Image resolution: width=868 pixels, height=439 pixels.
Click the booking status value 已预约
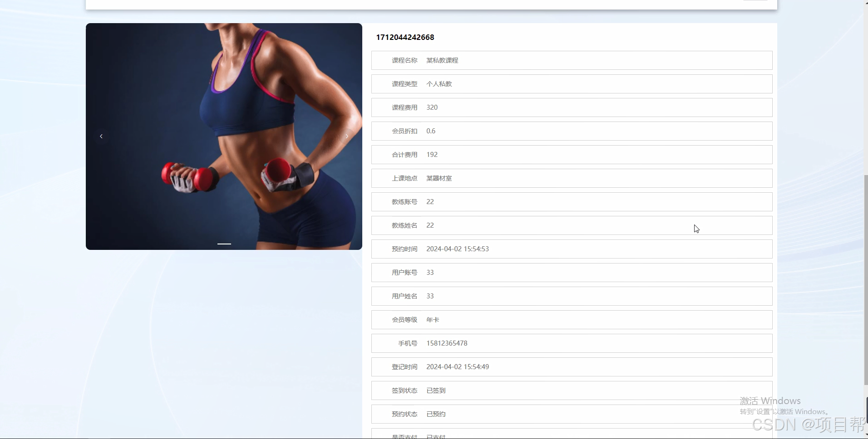click(436, 414)
